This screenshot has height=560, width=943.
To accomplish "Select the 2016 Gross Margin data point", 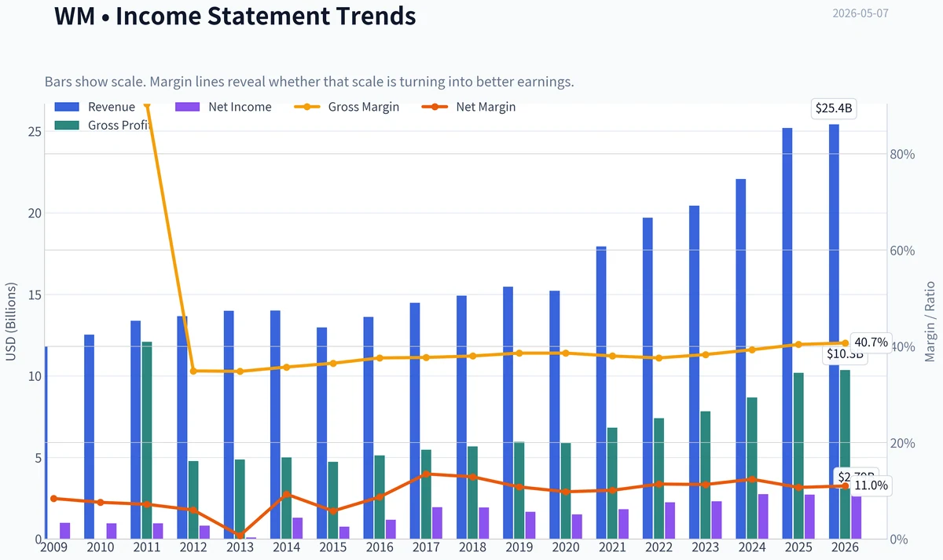I will pyautogui.click(x=380, y=358).
